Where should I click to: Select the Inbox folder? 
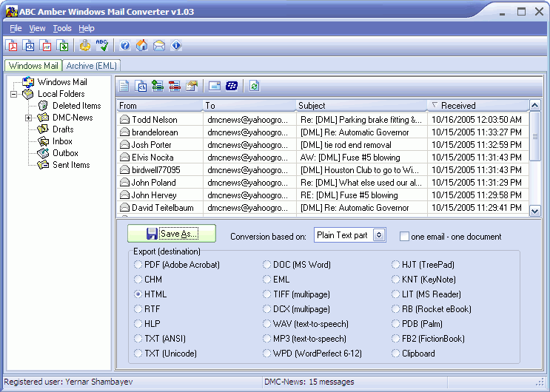point(62,141)
